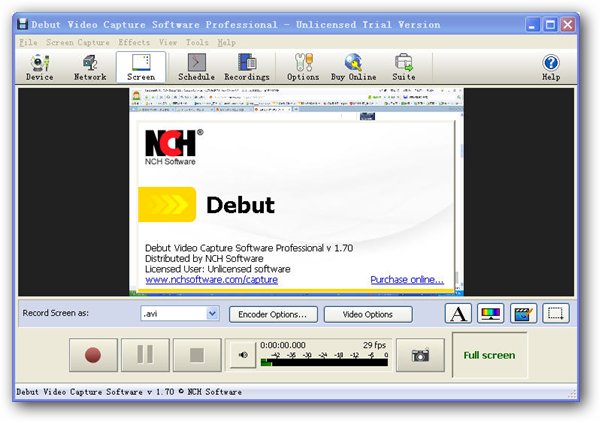The height and width of the screenshot is (422, 600).
Task: Open the Effects menu
Action: pos(134,42)
